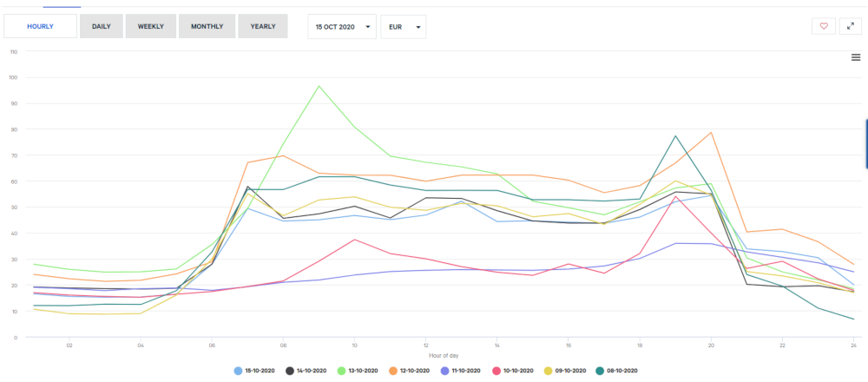Screen dimensions: 868x382
Task: Hide the 09-10-2020 yellow series
Action: click(563, 371)
